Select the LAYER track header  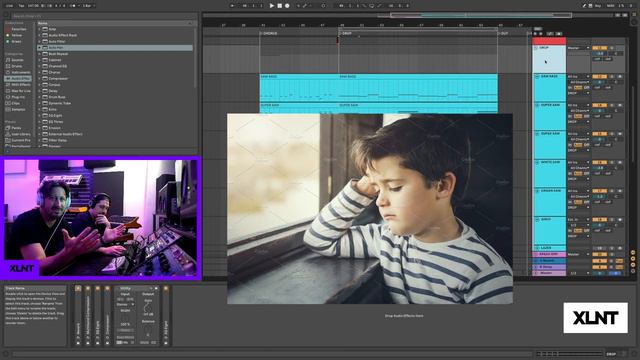549,248
